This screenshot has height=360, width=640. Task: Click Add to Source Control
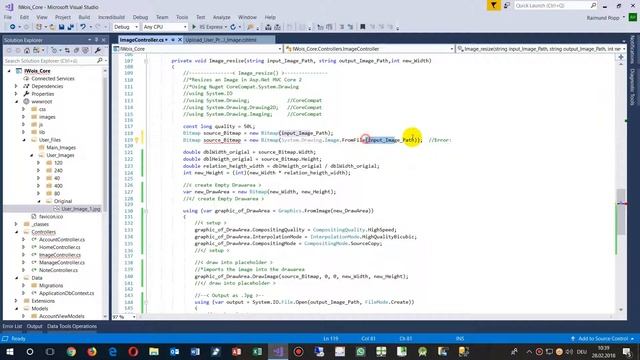click(x=603, y=338)
